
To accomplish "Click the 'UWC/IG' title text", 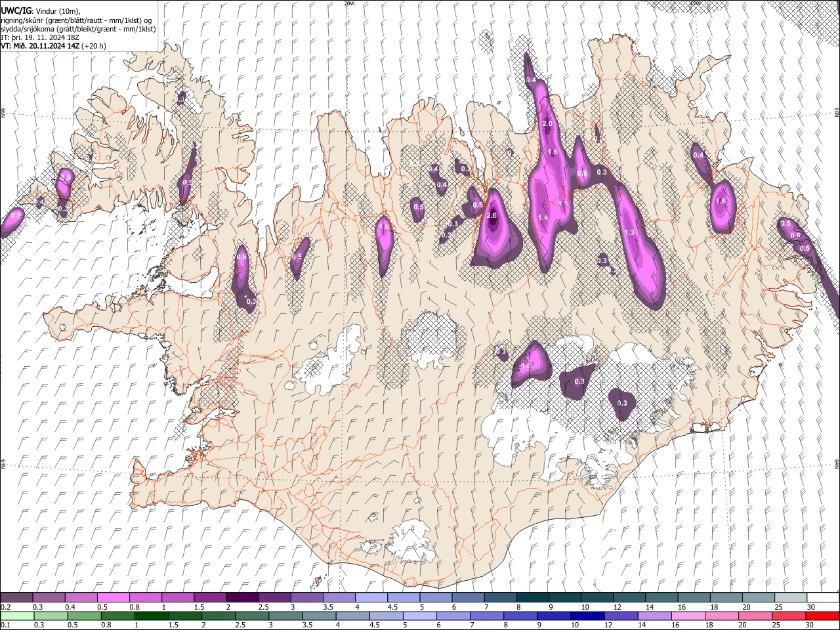I will [15, 10].
